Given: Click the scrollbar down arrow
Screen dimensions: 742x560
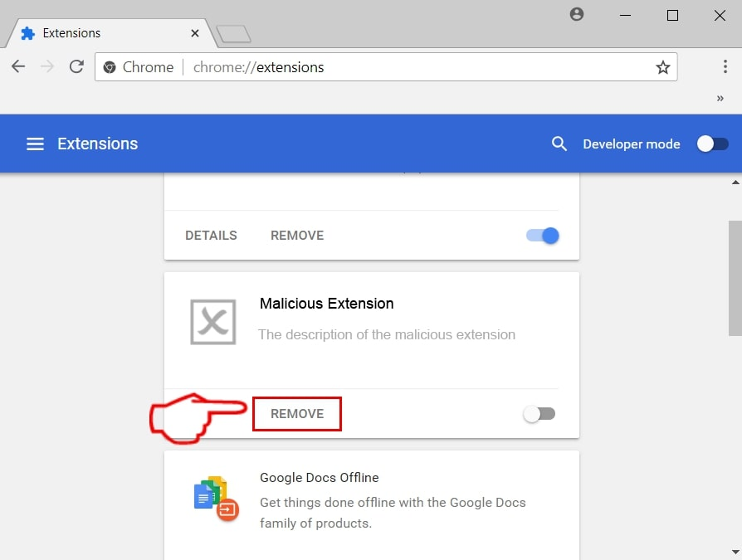Looking at the screenshot, I should (x=735, y=552).
